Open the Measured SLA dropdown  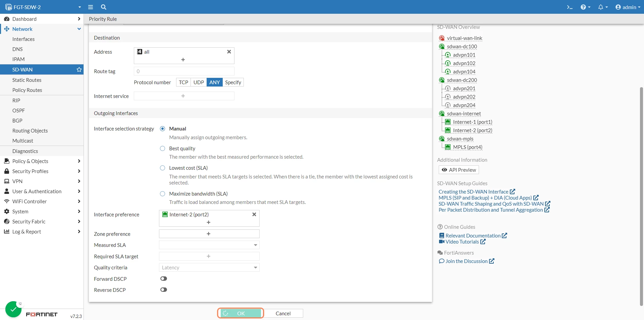point(209,245)
